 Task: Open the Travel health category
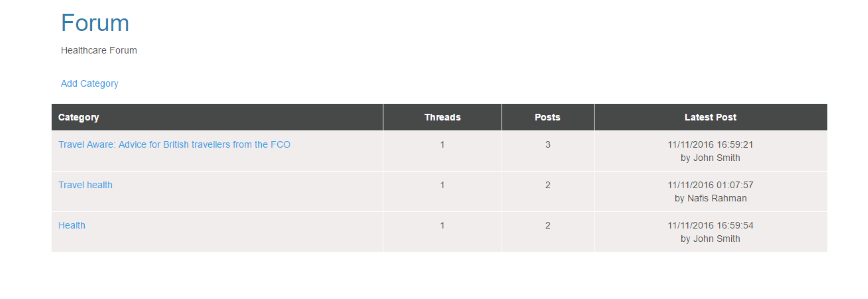(85, 185)
